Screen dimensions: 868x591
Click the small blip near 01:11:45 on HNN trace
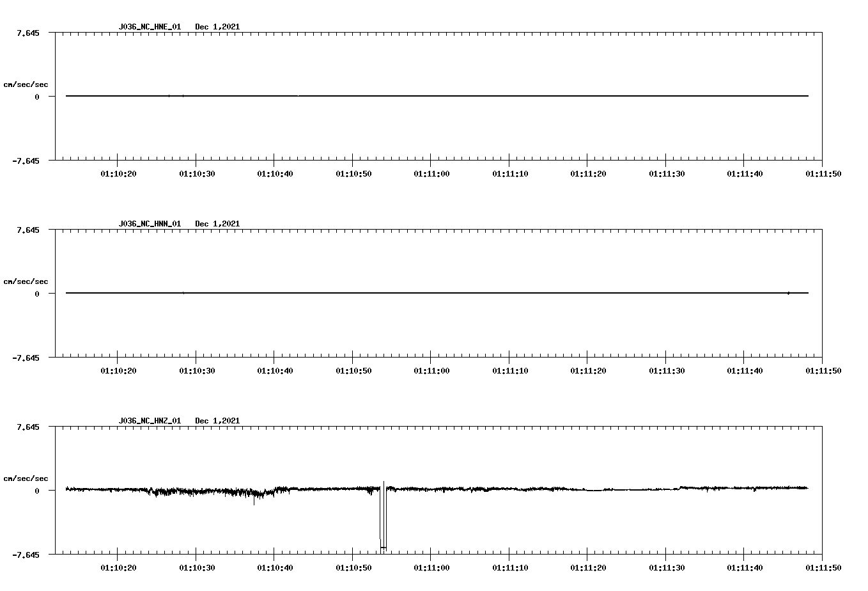coord(788,293)
